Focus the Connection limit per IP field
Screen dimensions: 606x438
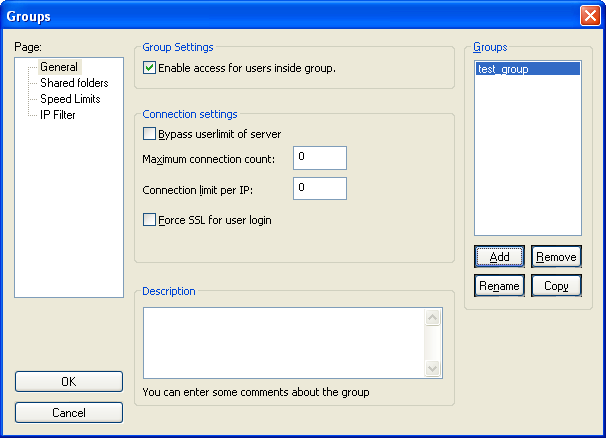click(x=320, y=188)
